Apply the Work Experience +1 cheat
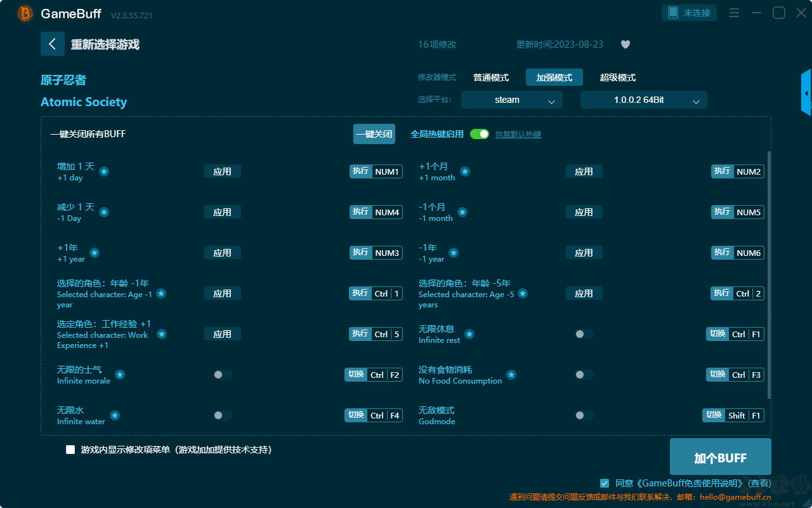Viewport: 812px width, 508px height. click(223, 334)
